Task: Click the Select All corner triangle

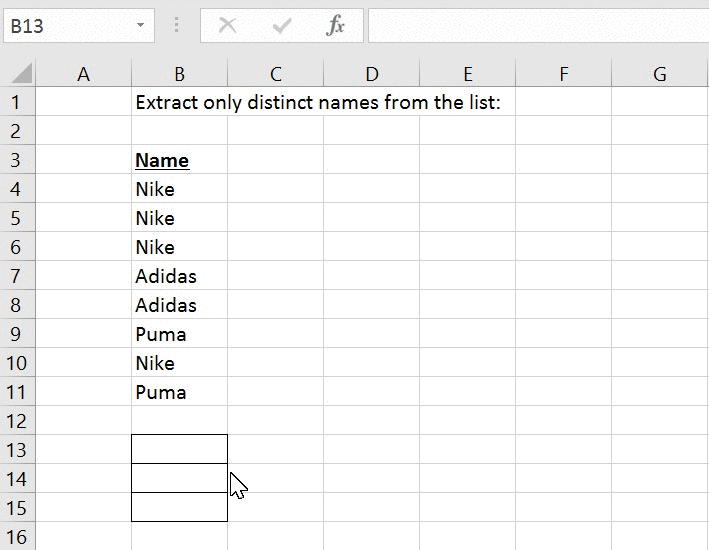Action: (20, 73)
